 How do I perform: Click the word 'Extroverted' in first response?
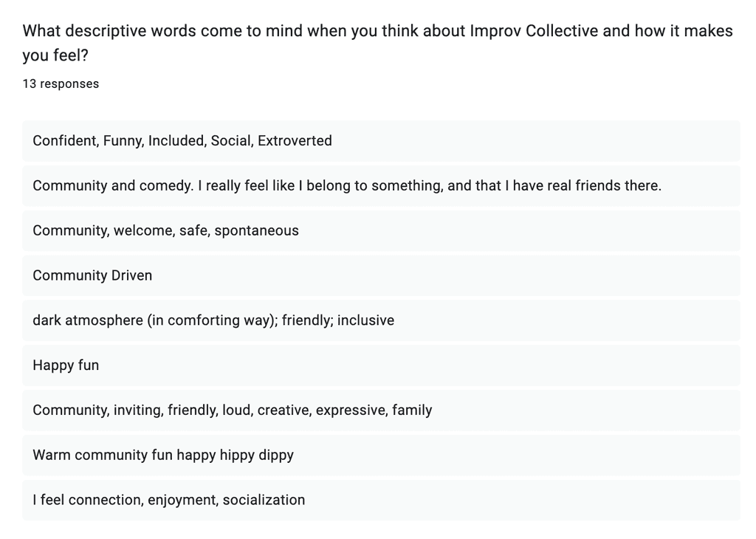(295, 141)
